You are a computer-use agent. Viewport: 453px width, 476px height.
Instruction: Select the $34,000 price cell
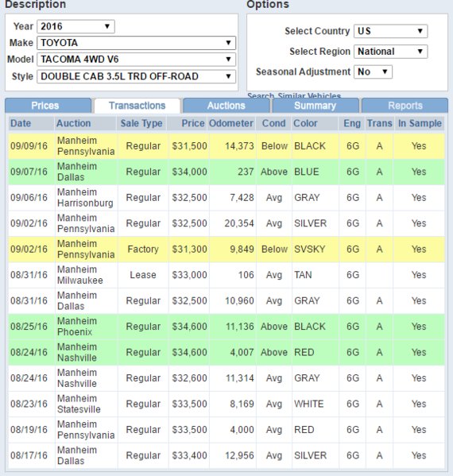(189, 172)
